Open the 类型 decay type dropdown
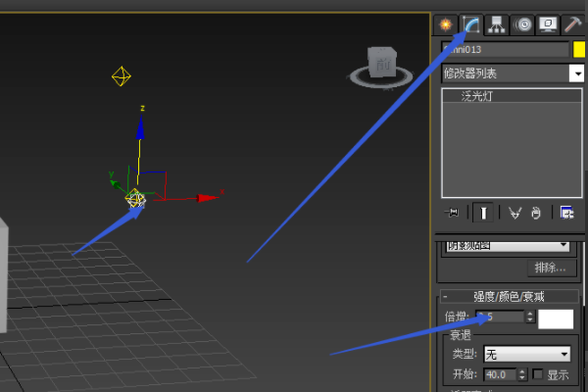This screenshot has height=392, width=588. click(x=526, y=354)
